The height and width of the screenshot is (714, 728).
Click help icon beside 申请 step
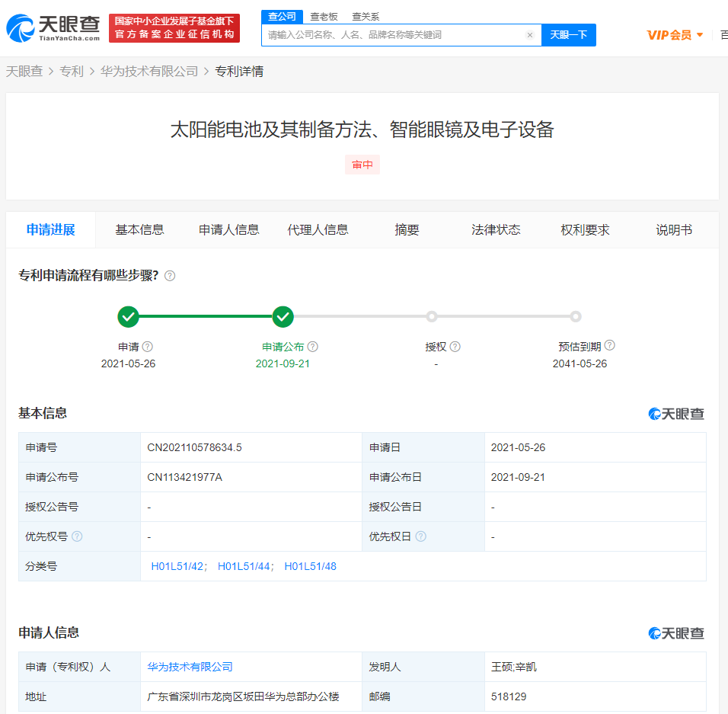[x=148, y=347]
